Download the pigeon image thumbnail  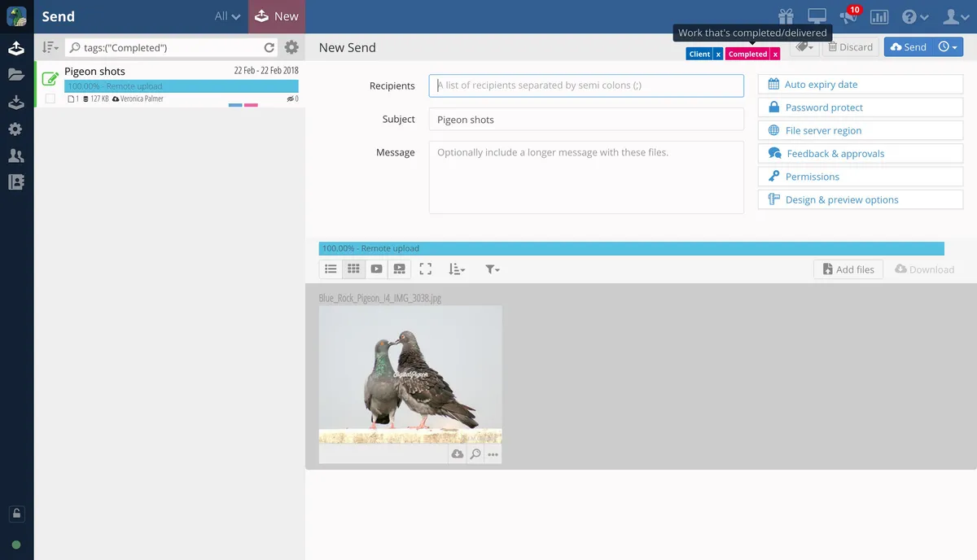pyautogui.click(x=458, y=454)
